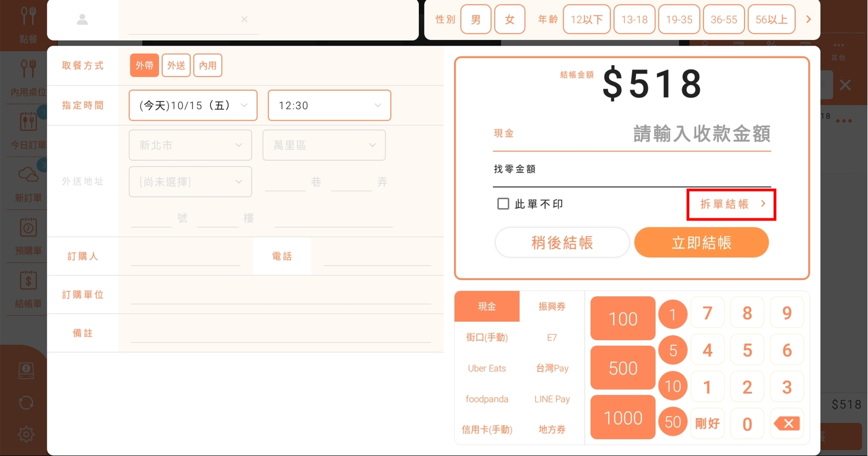Open the 結帳單 dollar icon
The image size is (868, 456).
[28, 281]
